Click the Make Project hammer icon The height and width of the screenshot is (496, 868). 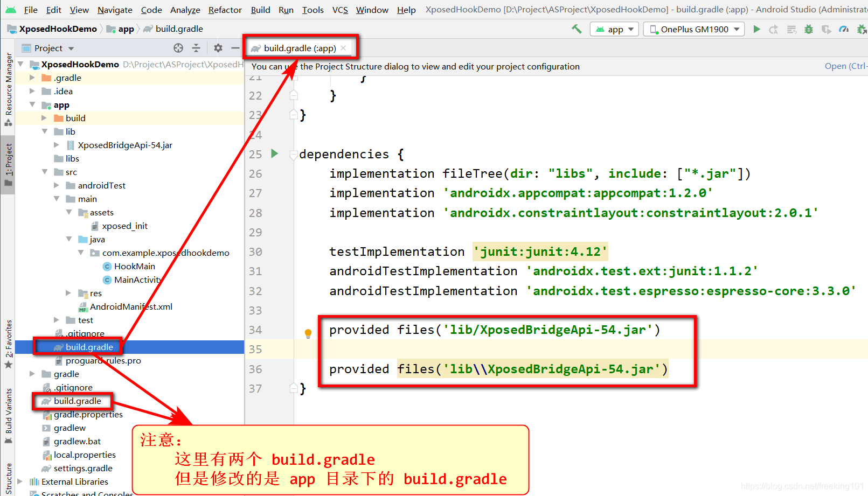pos(577,29)
